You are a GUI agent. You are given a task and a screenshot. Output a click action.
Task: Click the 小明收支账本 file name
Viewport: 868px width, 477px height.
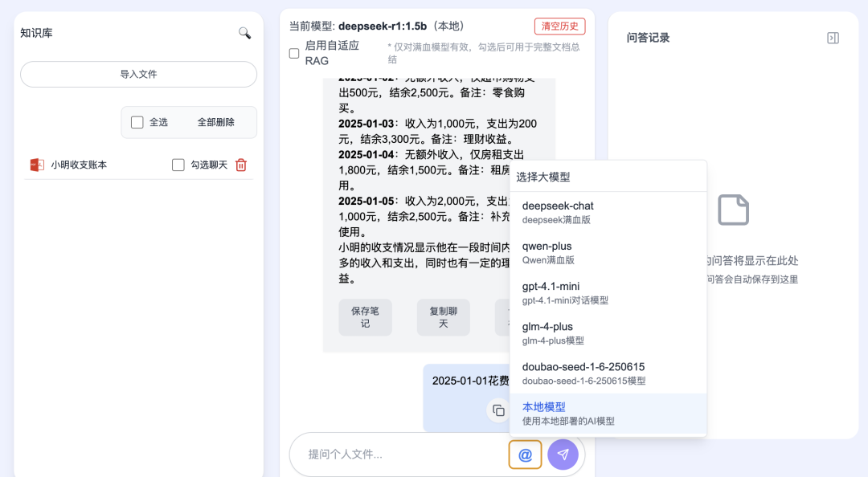coord(79,165)
